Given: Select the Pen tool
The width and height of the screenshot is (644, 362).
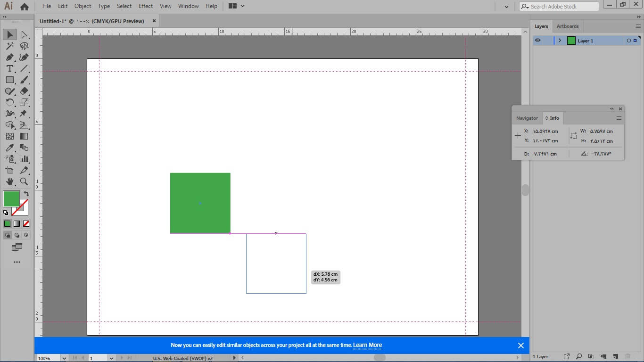Looking at the screenshot, I should click(9, 57).
